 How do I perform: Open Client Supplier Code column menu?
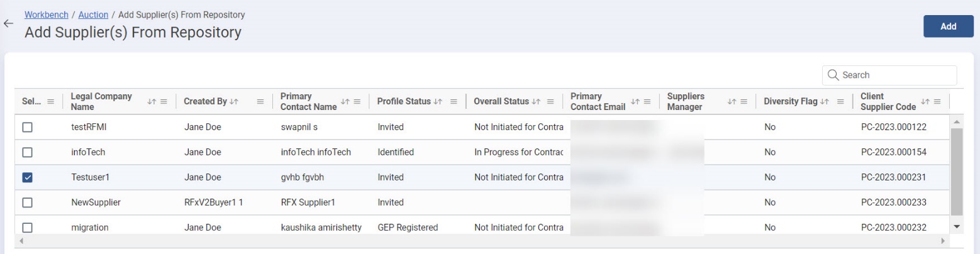pos(937,102)
